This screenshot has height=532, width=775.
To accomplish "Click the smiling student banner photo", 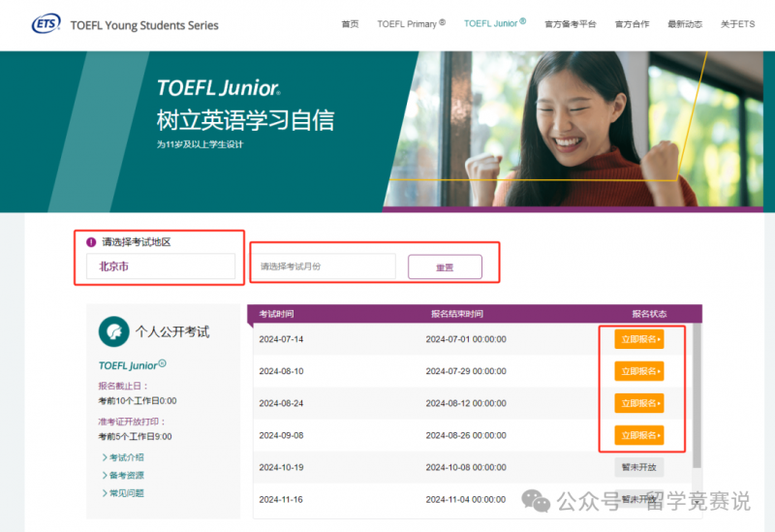I will (x=573, y=130).
